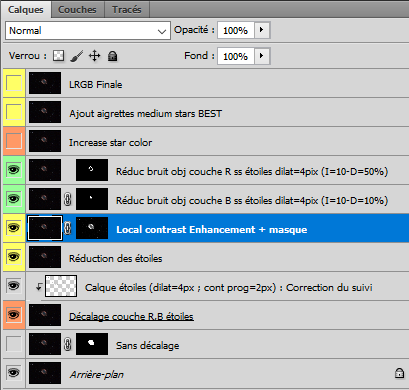This screenshot has height=390, width=409.
Task: Open the Fond slider arrow
Action: coord(262,56)
